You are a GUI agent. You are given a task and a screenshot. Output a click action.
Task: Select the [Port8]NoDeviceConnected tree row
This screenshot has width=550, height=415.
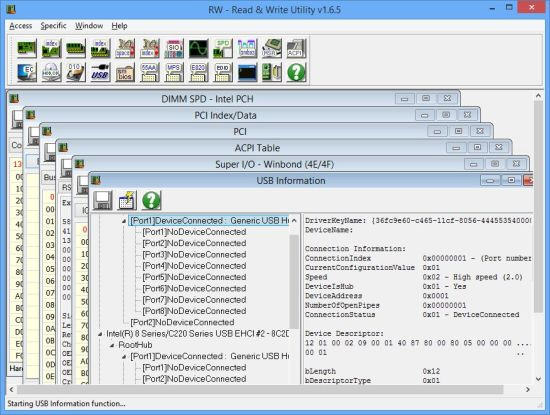(x=194, y=311)
